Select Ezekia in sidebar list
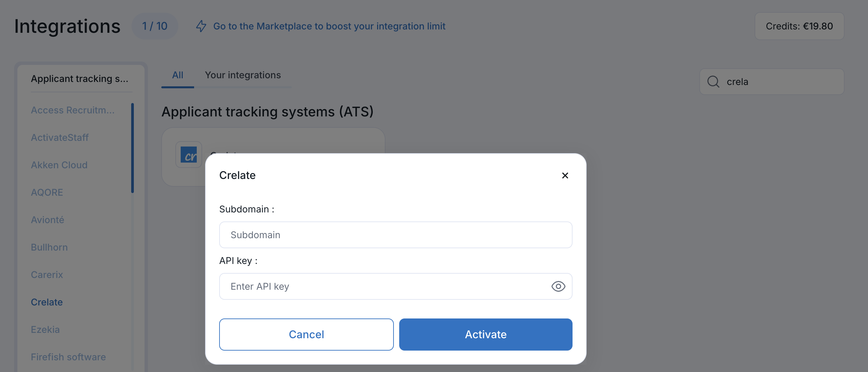 (x=45, y=330)
